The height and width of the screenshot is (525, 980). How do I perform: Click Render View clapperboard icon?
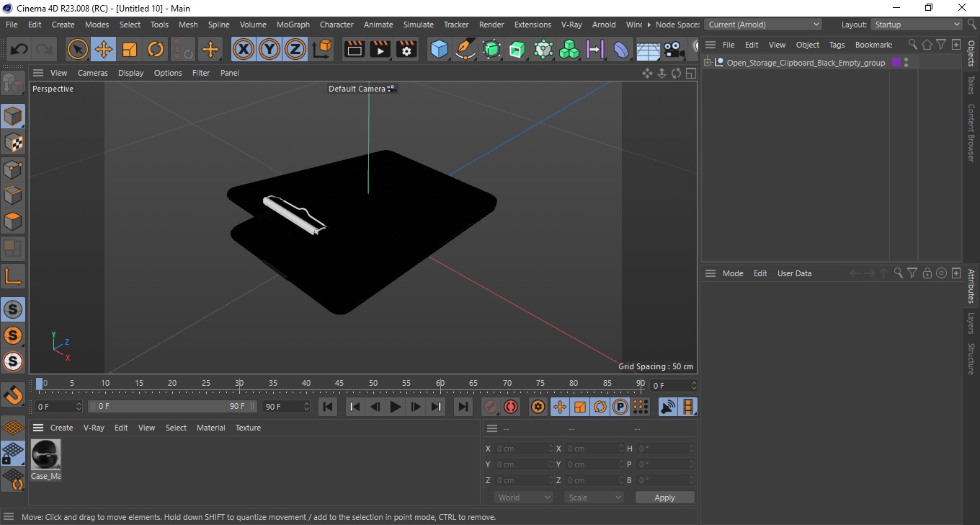[355, 50]
